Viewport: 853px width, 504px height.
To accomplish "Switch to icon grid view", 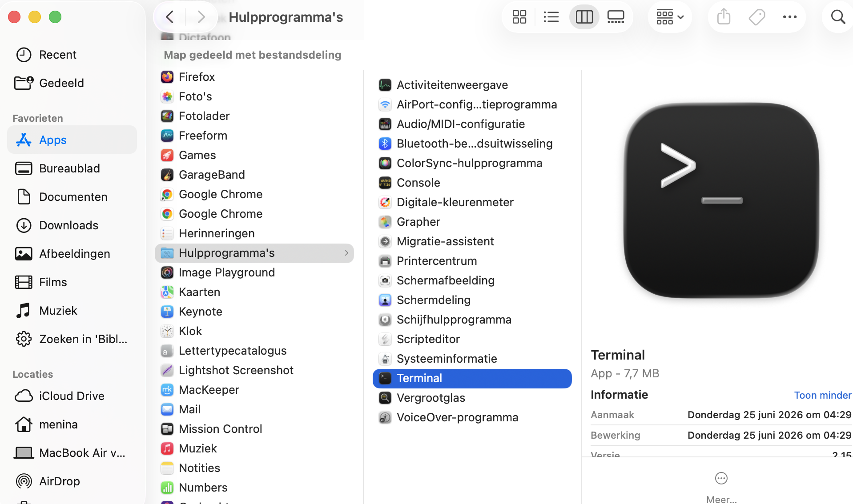I will (x=519, y=17).
